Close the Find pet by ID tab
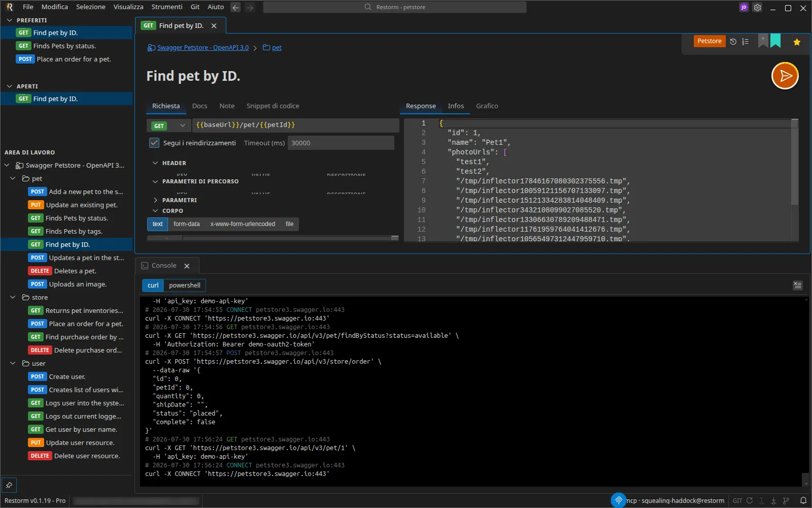812x508 pixels. point(214,26)
